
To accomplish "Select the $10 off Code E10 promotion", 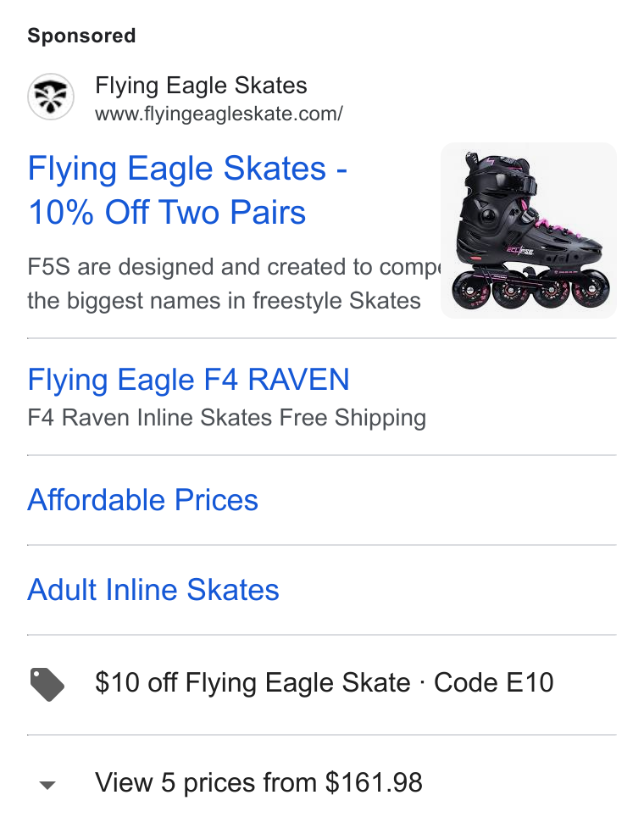I will (x=322, y=685).
